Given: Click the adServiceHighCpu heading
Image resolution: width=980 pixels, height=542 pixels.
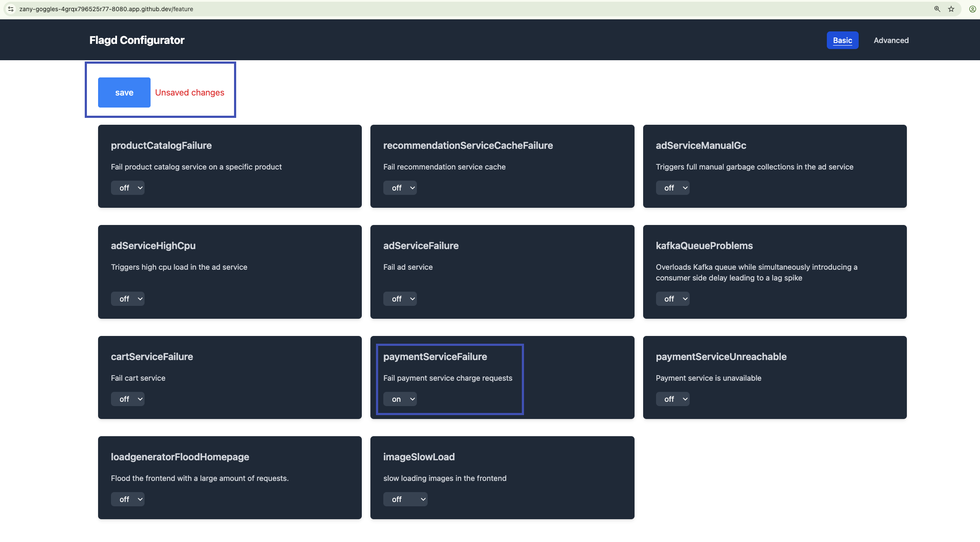Looking at the screenshot, I should (153, 246).
